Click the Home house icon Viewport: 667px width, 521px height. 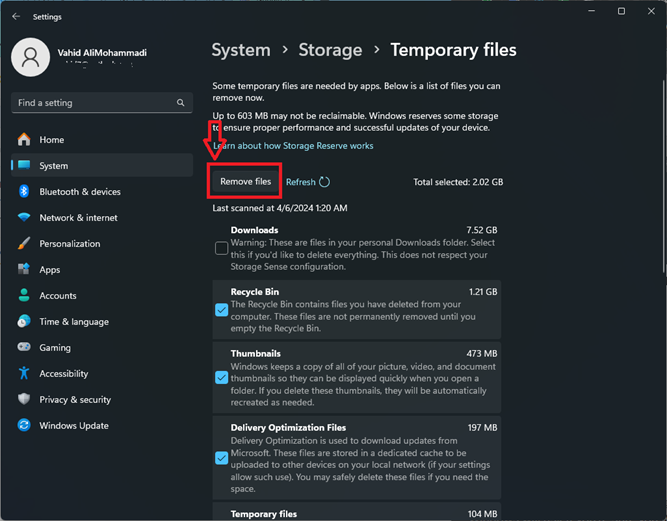click(24, 140)
